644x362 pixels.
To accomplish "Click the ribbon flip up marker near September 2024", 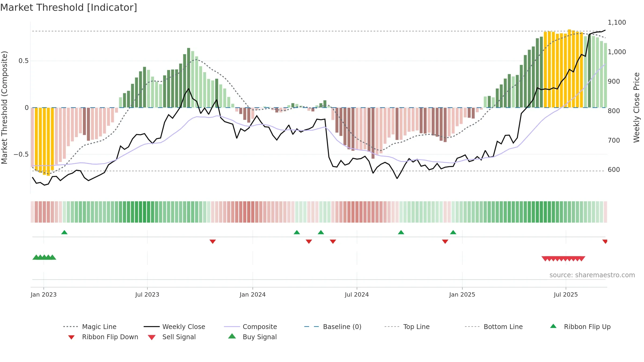I will (401, 232).
